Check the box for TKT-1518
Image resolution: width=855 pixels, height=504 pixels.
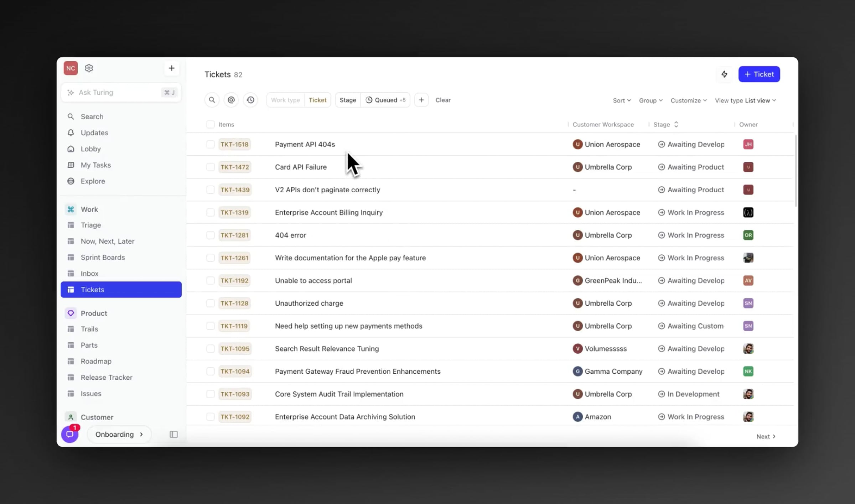210,144
